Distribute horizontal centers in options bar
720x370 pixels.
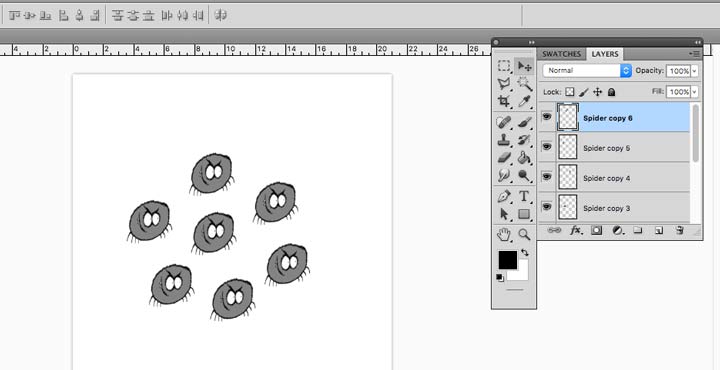click(183, 16)
